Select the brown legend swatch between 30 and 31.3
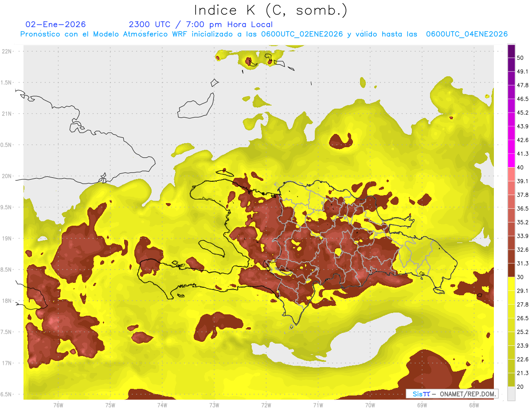532x411 pixels. tap(511, 270)
